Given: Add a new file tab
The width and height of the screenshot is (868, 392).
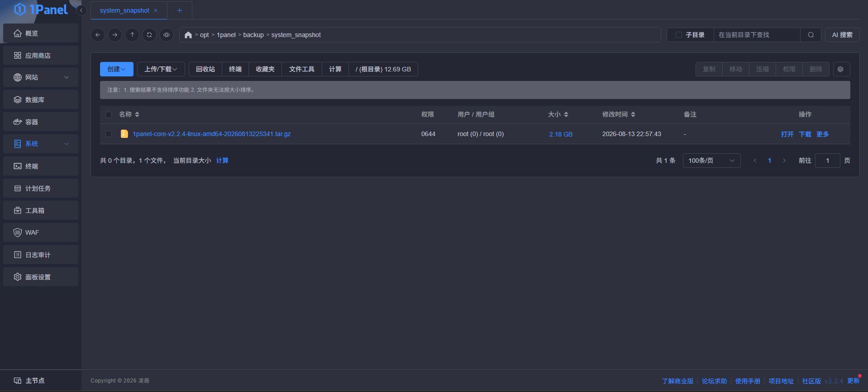Looking at the screenshot, I should coord(180,10).
